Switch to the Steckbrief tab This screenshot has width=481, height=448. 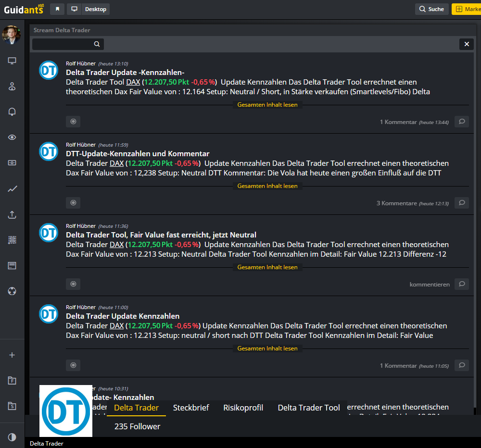pos(191,408)
